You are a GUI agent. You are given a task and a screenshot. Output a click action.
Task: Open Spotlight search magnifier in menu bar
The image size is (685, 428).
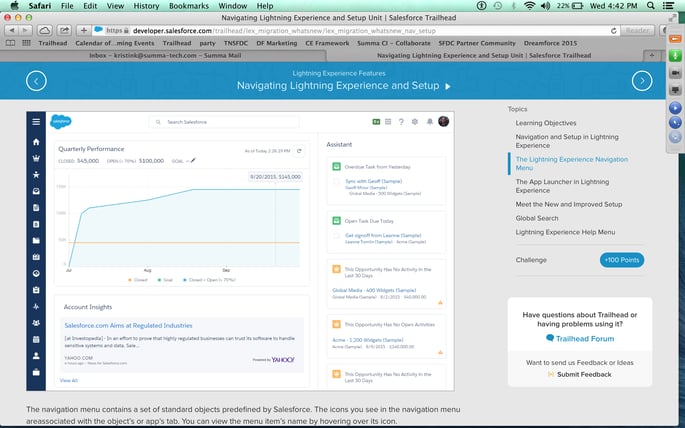(650, 6)
